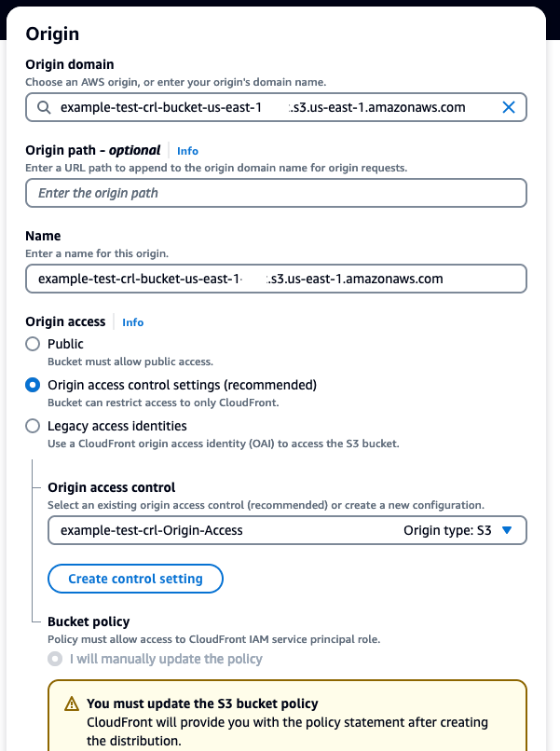This screenshot has height=751, width=560.
Task: Click inside the Name text box
Action: [276, 279]
